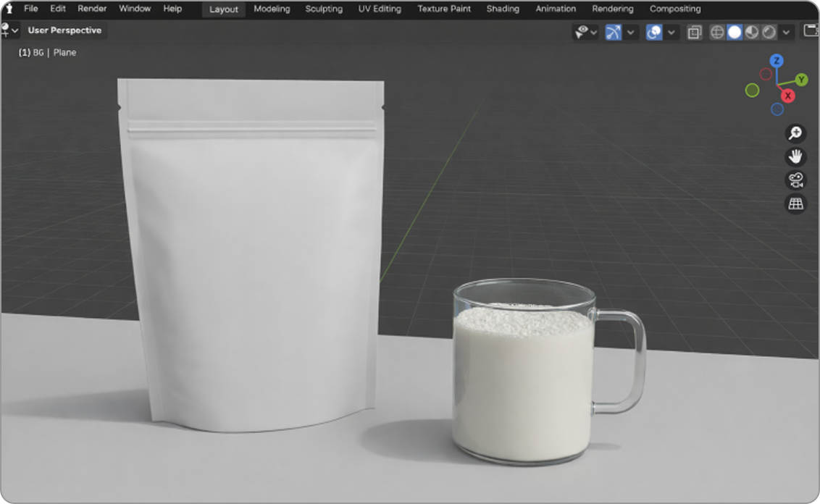The width and height of the screenshot is (820, 504).
Task: Switch perspective/orthographic with the grid icon
Action: click(x=795, y=204)
